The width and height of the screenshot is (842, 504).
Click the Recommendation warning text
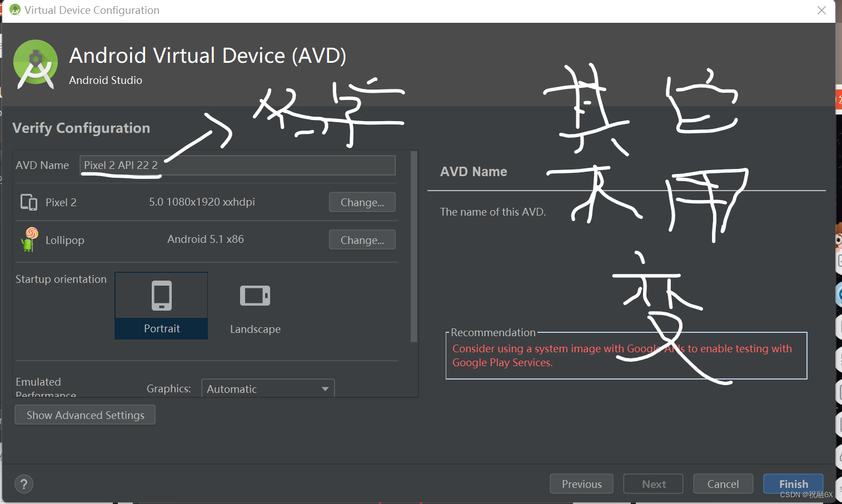coord(622,356)
